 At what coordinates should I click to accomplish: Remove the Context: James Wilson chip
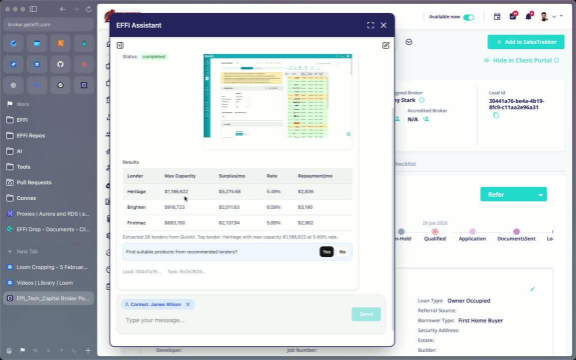[x=188, y=304]
